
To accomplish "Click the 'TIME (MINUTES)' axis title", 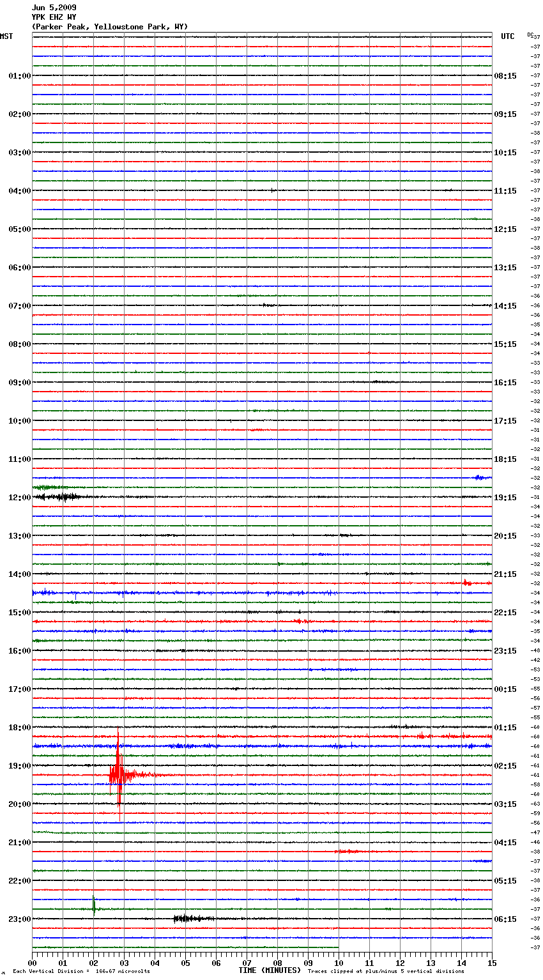I will [270, 970].
